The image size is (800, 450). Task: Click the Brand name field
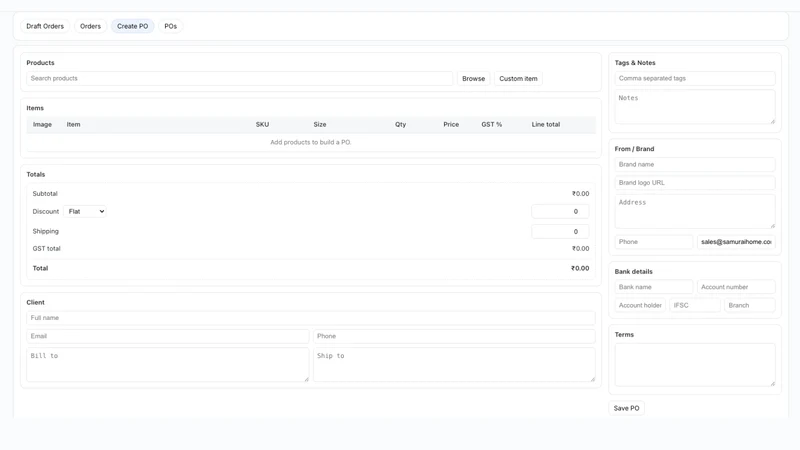695,164
